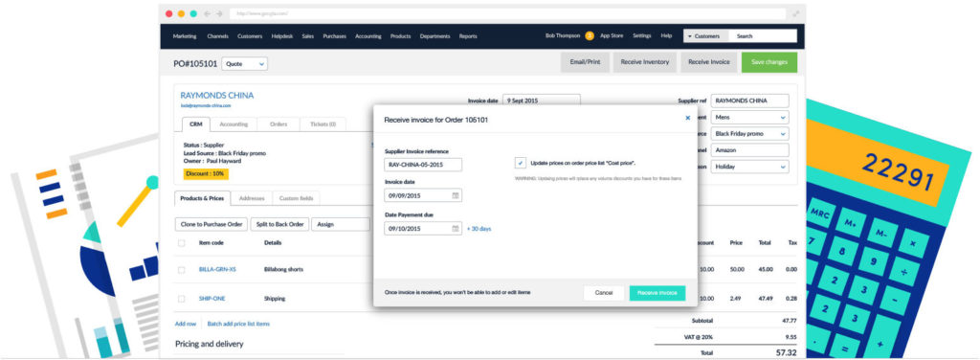The width and height of the screenshot is (980, 360).
Task: Tick the BILLA-GRN-XS row checkbox
Action: tap(181, 270)
